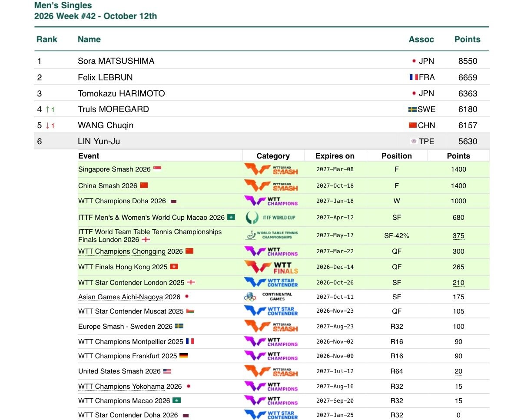The image size is (524, 420).
Task: Click the China flag beside WANG Chuqin's CHN
Action: tap(413, 125)
